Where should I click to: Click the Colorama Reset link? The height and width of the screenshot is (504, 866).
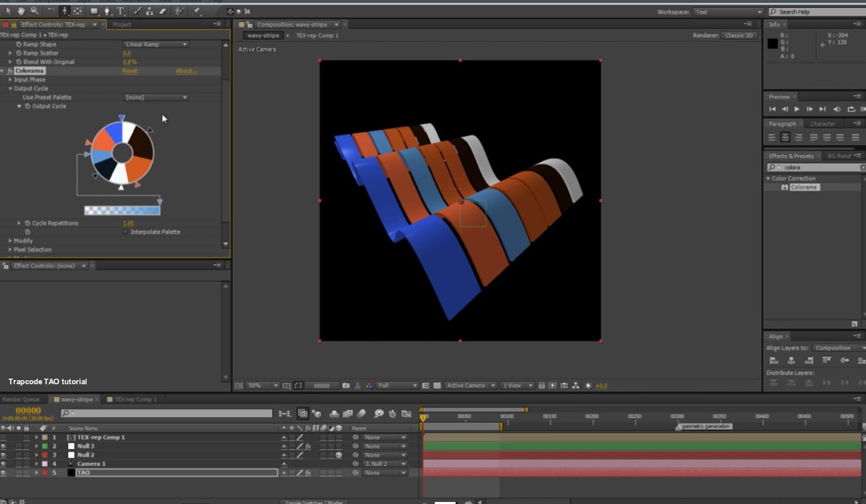pyautogui.click(x=129, y=71)
